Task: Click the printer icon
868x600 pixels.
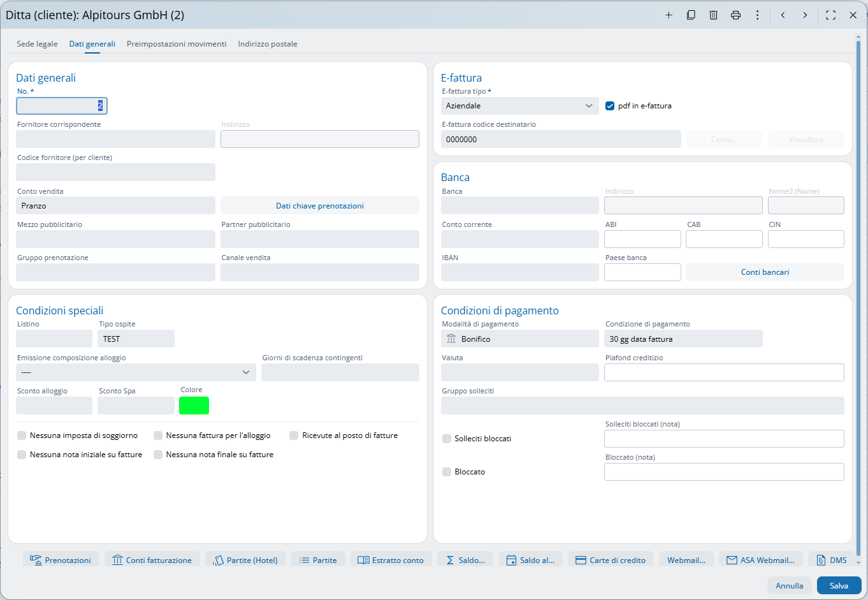Action: (x=735, y=15)
